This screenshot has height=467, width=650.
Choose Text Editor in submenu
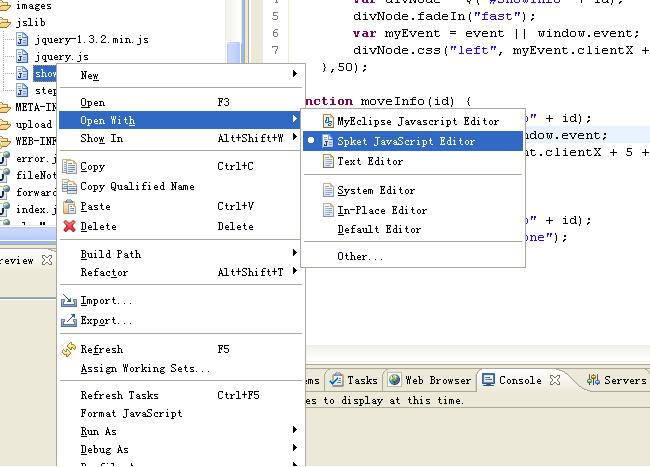click(413, 161)
